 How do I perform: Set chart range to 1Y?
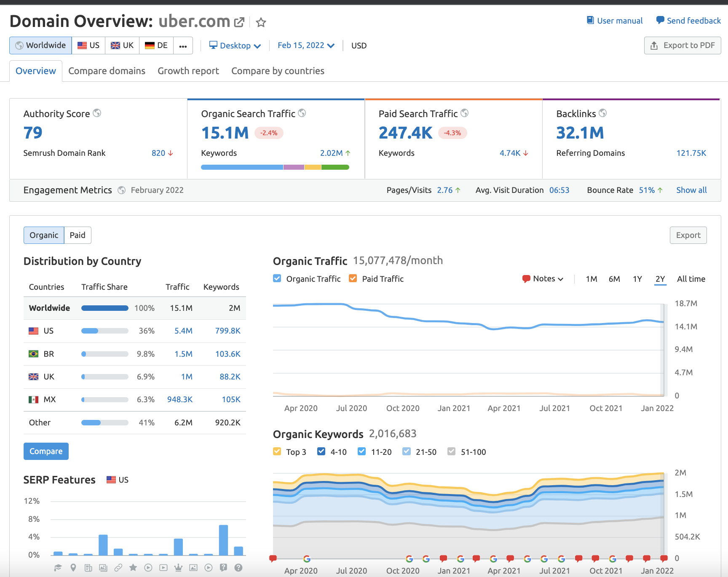click(x=637, y=279)
